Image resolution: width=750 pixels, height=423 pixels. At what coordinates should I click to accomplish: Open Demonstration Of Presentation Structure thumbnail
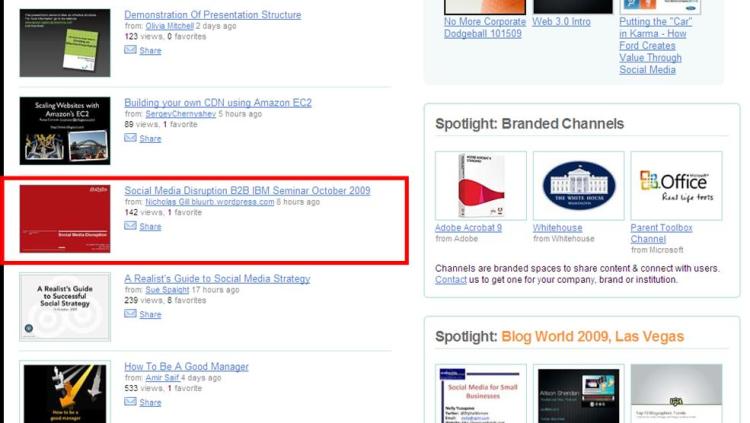(65, 43)
